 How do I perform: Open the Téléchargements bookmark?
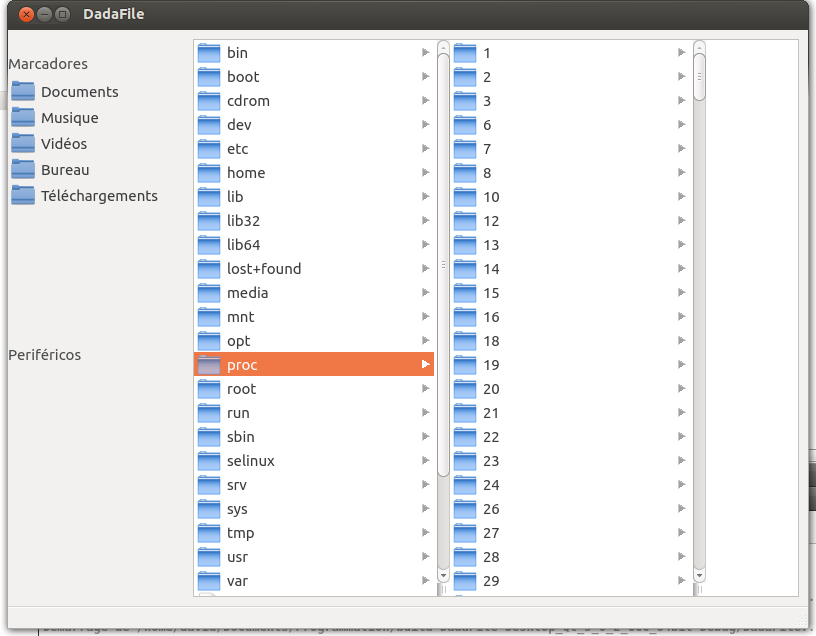(97, 195)
